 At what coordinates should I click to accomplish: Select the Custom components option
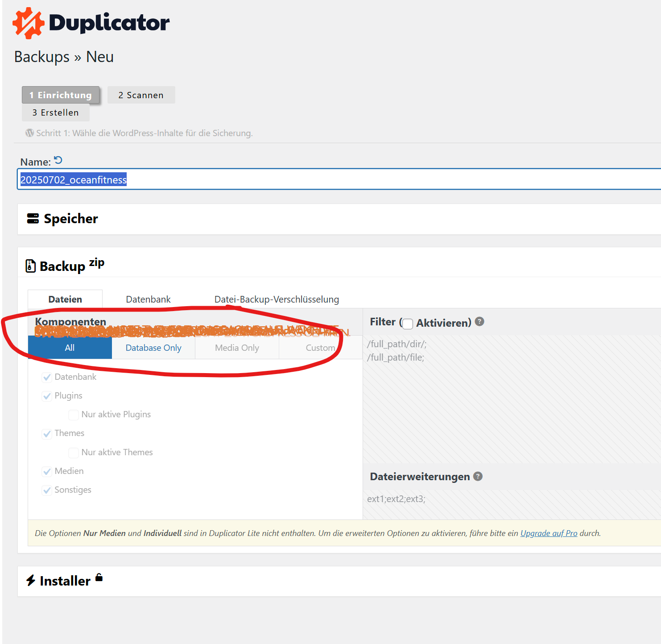pos(320,348)
